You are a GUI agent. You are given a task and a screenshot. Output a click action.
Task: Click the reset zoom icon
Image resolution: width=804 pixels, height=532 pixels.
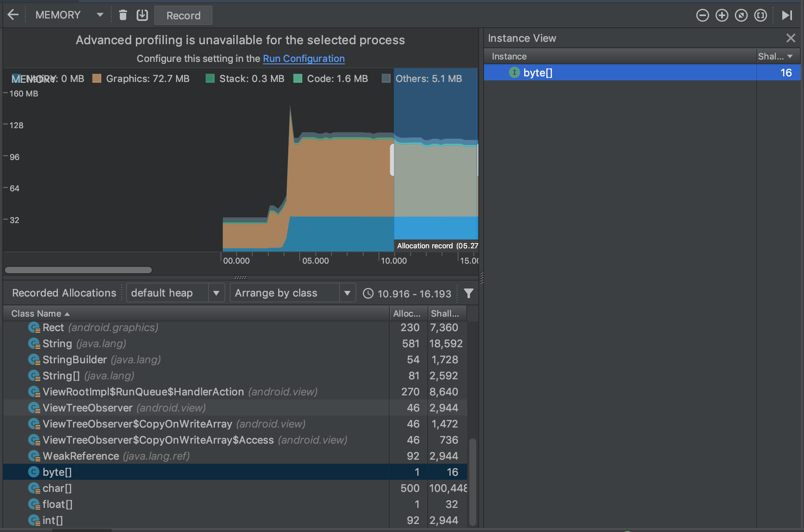[741, 16]
